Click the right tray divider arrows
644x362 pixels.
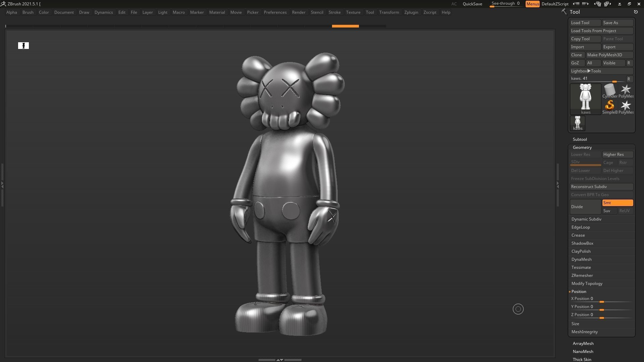[x=557, y=184]
